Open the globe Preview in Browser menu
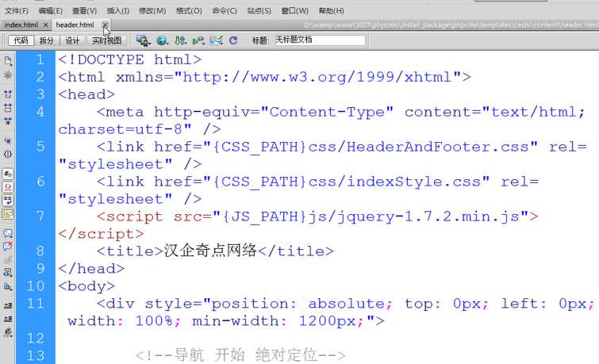Screen dimensions: 599x364 (162, 40)
